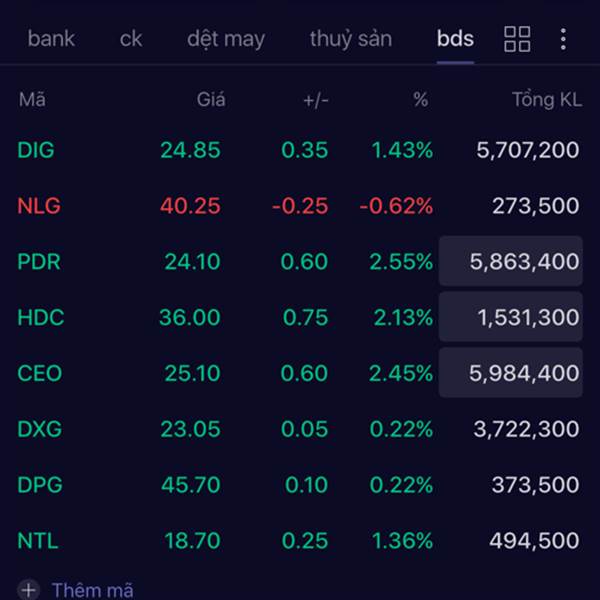The image size is (600, 600).
Task: Sort by the % change column header
Action: (420, 99)
